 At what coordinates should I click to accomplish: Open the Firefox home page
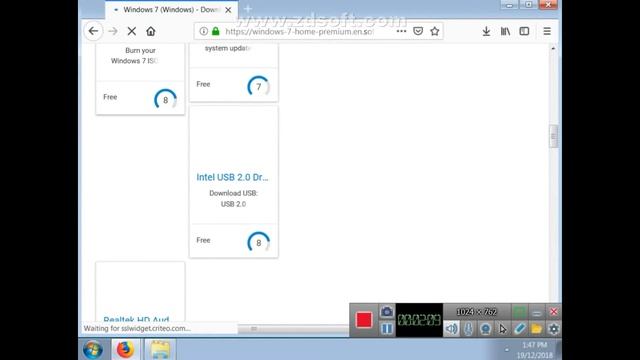tap(151, 31)
